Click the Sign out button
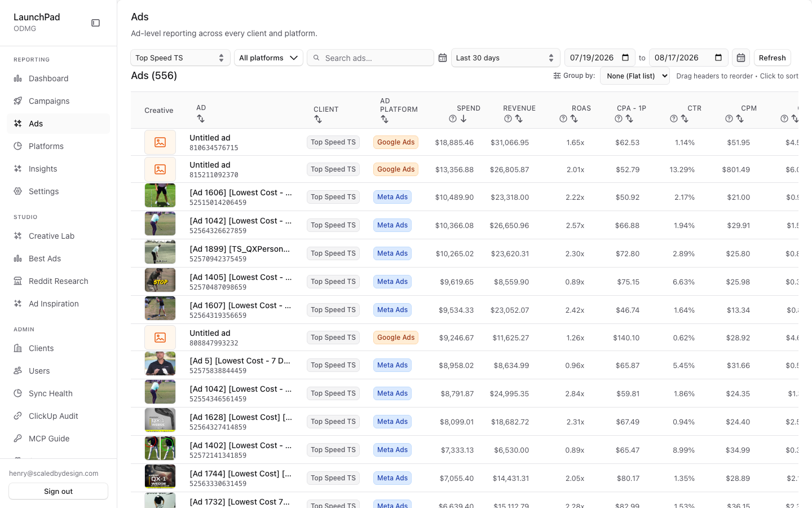812x508 pixels. tap(59, 491)
